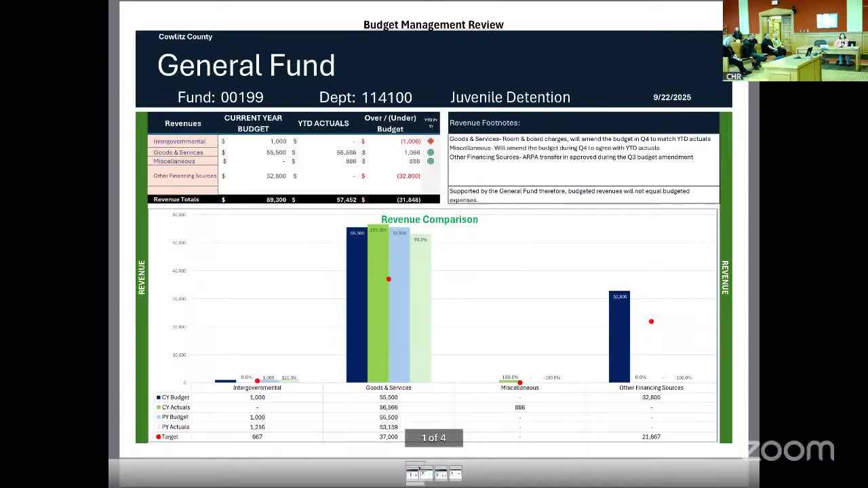Click the red Target legend dot
Screen dimensions: 868x488
coord(159,437)
